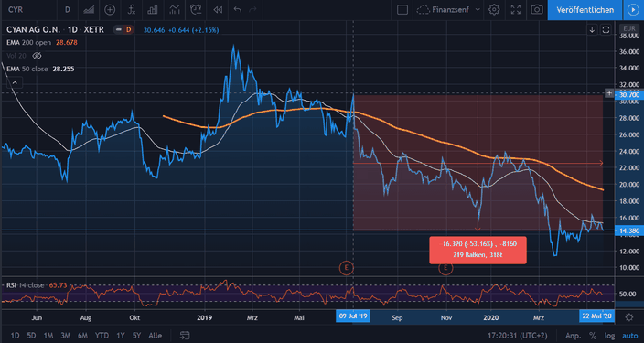Add a symbol to compare
The width and height of the screenshot is (644, 343).
point(110,9)
